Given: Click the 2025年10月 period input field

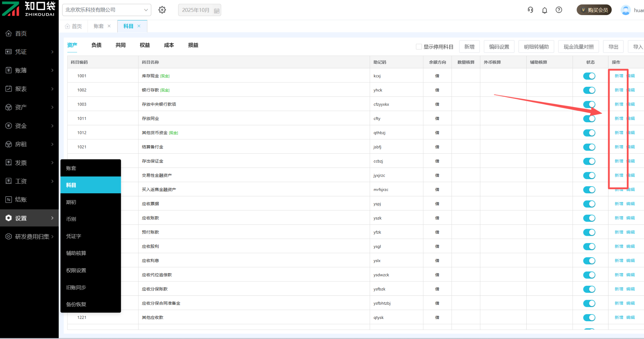Looking at the screenshot, I should pyautogui.click(x=196, y=10).
